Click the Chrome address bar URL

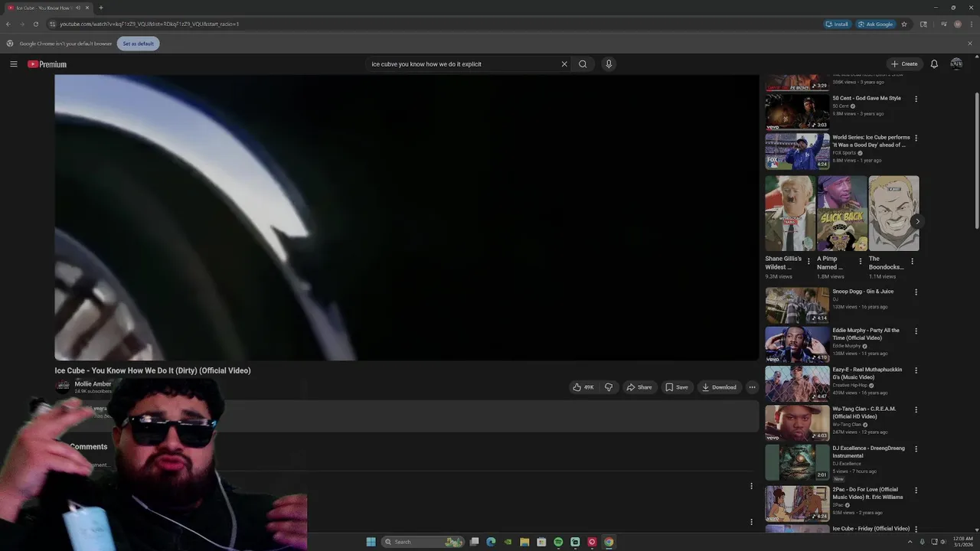[149, 24]
